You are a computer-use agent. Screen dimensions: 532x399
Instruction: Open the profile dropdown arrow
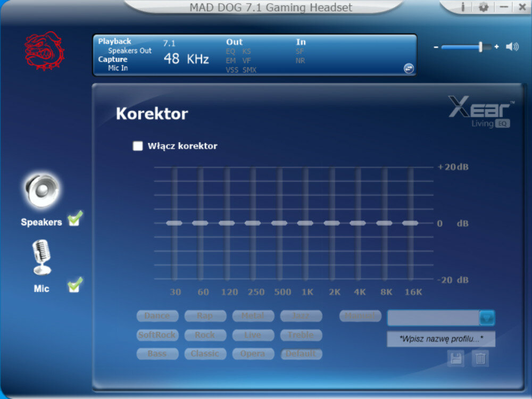tap(487, 318)
